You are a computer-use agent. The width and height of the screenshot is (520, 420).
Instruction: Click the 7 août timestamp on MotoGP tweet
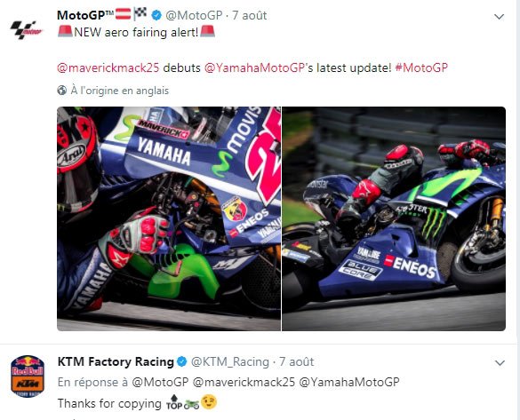pos(250,15)
